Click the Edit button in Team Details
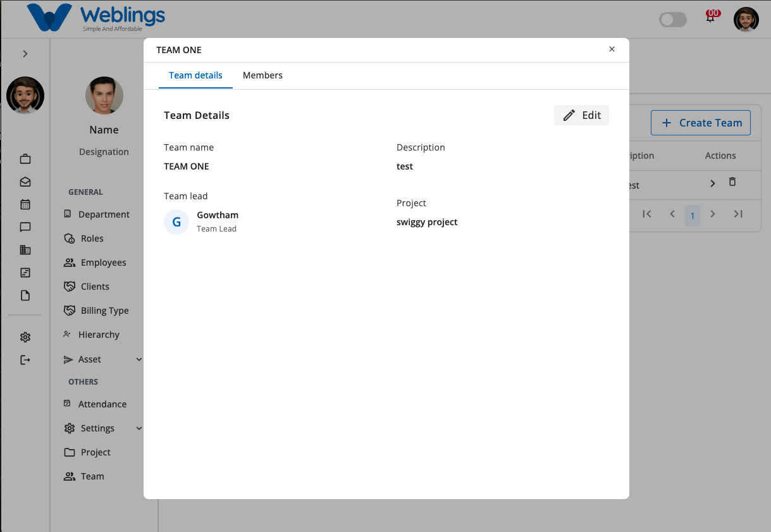This screenshot has width=771, height=532. pos(581,115)
